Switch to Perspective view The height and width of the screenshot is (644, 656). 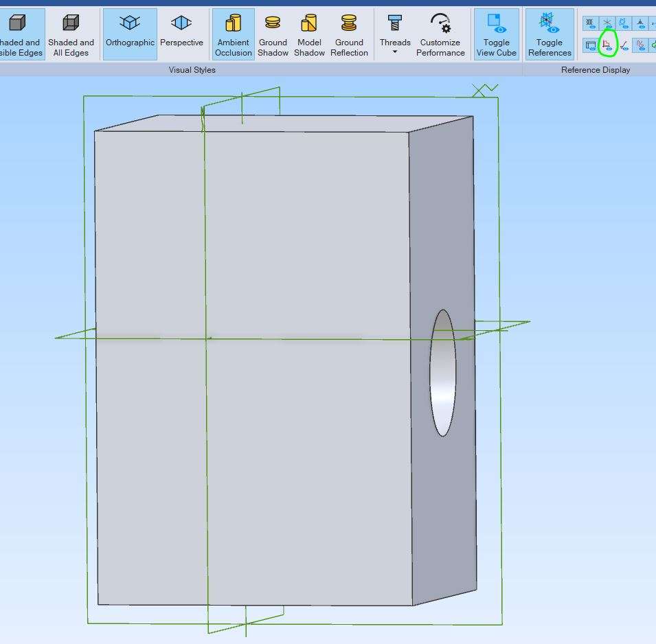181,34
